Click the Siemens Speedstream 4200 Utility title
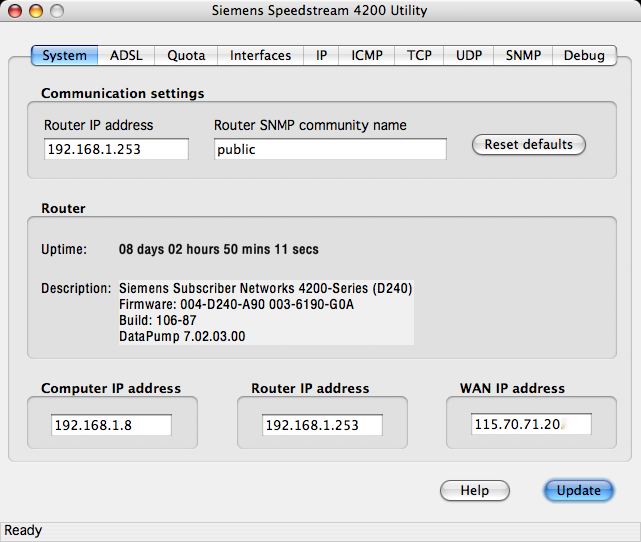Screen dimensions: 641x542 [x=319, y=10]
